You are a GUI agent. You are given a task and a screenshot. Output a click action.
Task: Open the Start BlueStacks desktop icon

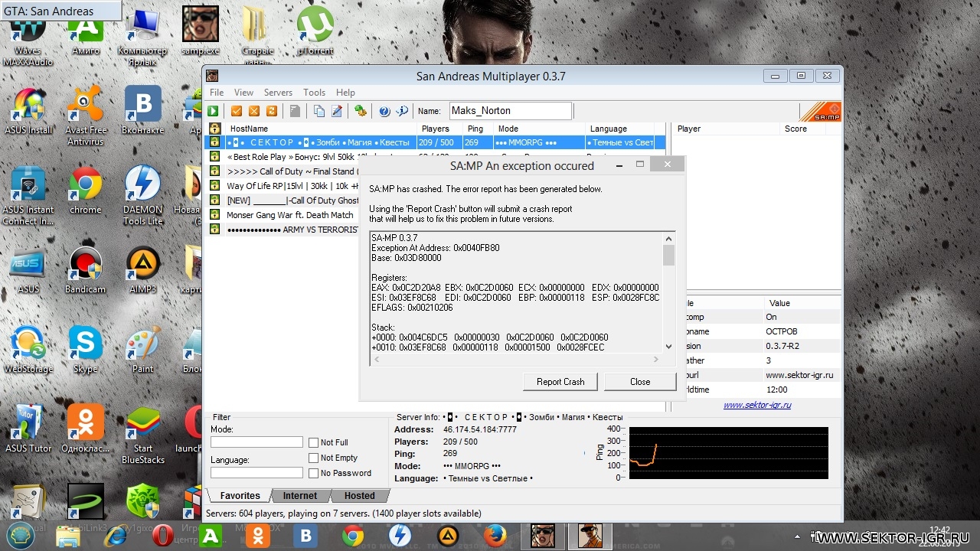143,434
